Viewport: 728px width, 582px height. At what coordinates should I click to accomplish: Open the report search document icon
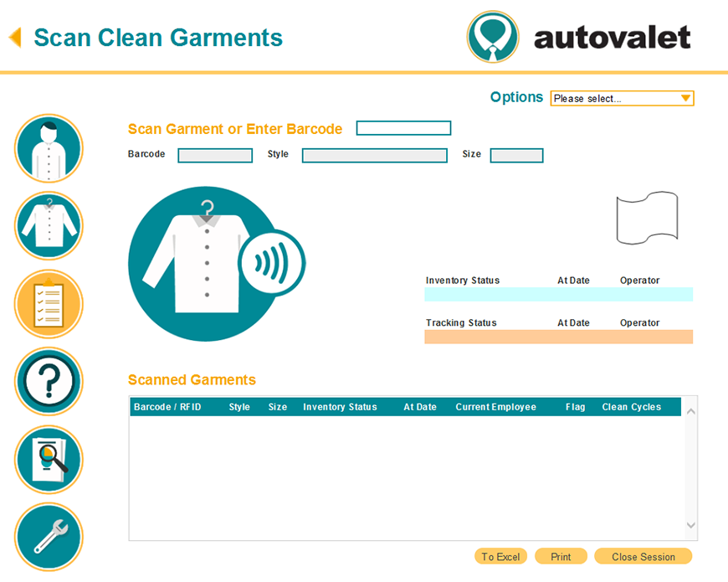click(x=48, y=459)
